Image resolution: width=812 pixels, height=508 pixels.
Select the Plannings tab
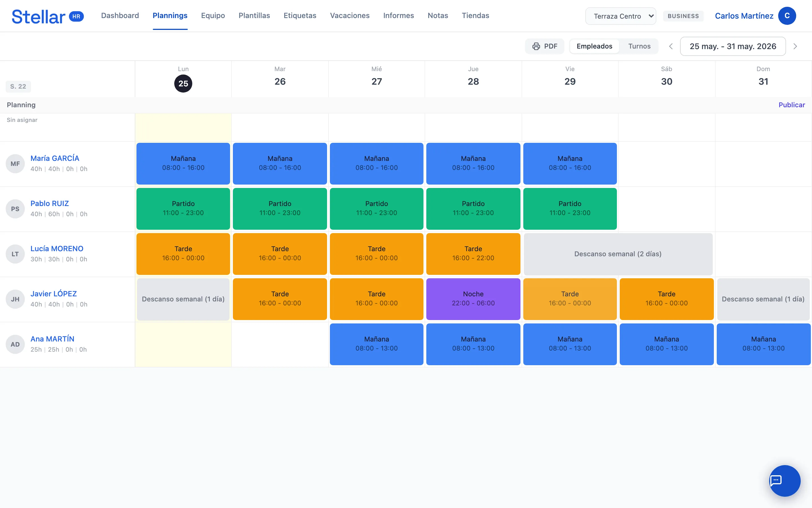(170, 16)
